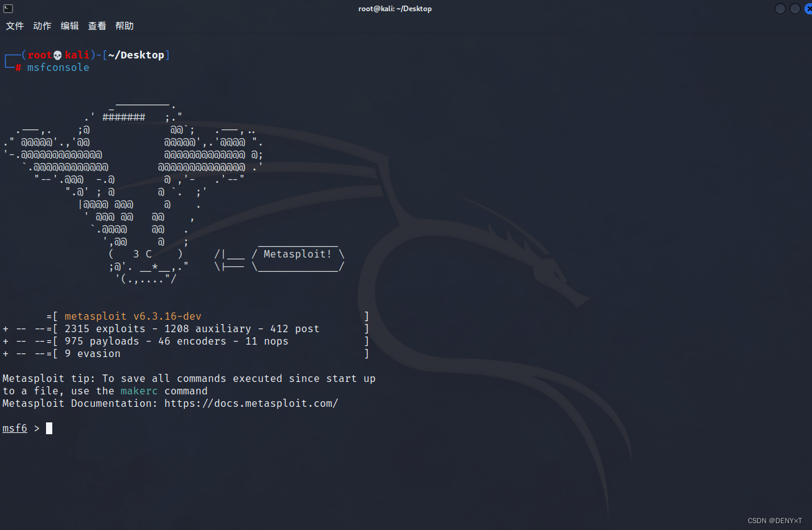Open the Metasploit documentation URL
This screenshot has height=530, width=812.
pyautogui.click(x=251, y=403)
